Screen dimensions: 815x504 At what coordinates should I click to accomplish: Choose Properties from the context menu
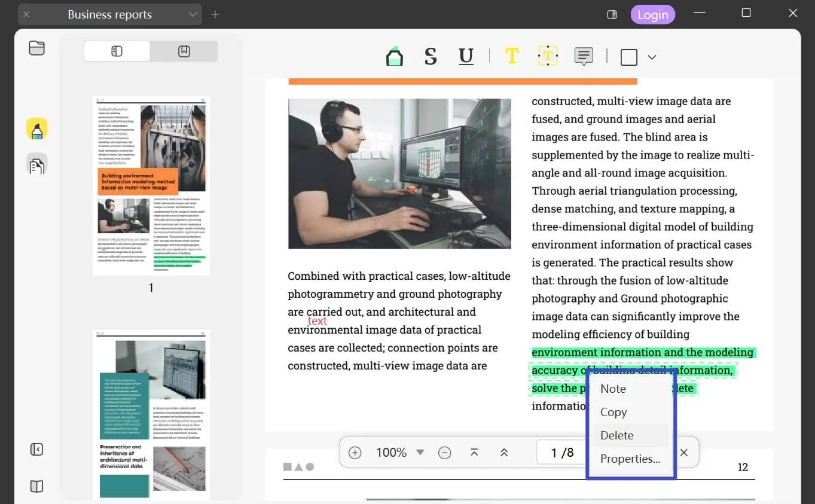coord(630,459)
